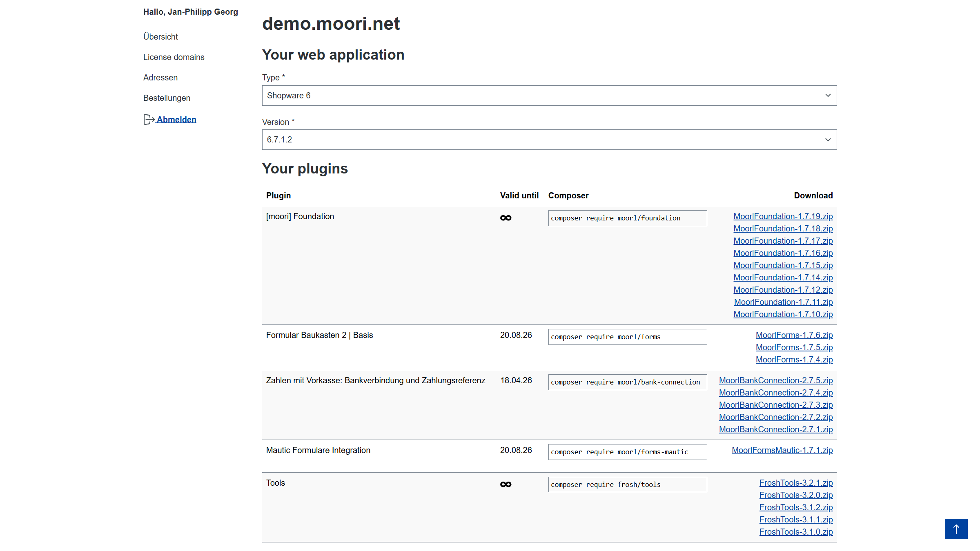Open Übersicht in the sidebar
Image resolution: width=980 pixels, height=551 pixels.
[160, 37]
